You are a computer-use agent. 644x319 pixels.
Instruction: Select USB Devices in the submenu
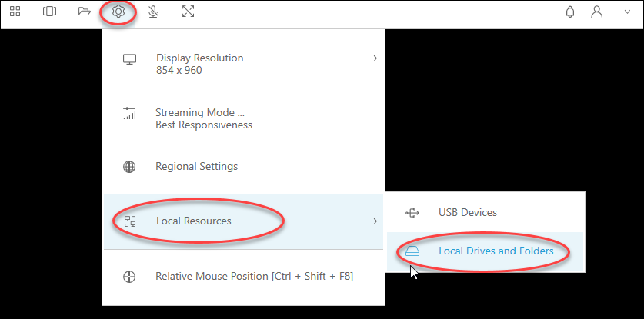[x=467, y=212]
